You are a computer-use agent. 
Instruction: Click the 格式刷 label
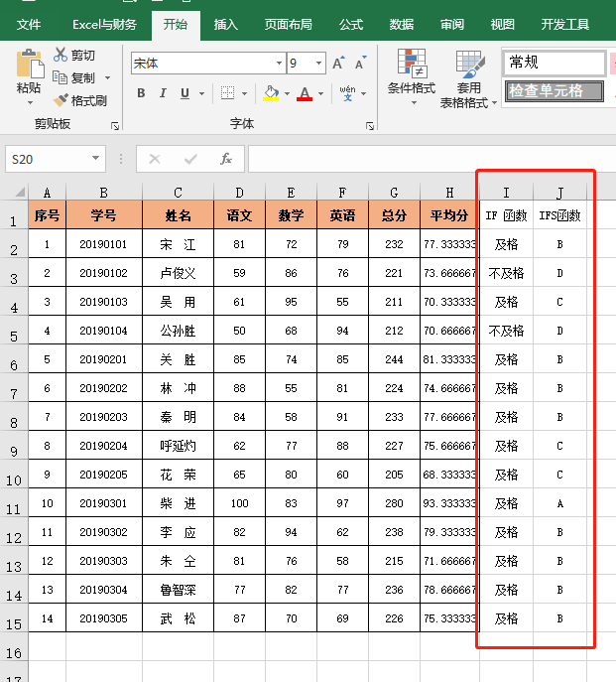[x=88, y=101]
